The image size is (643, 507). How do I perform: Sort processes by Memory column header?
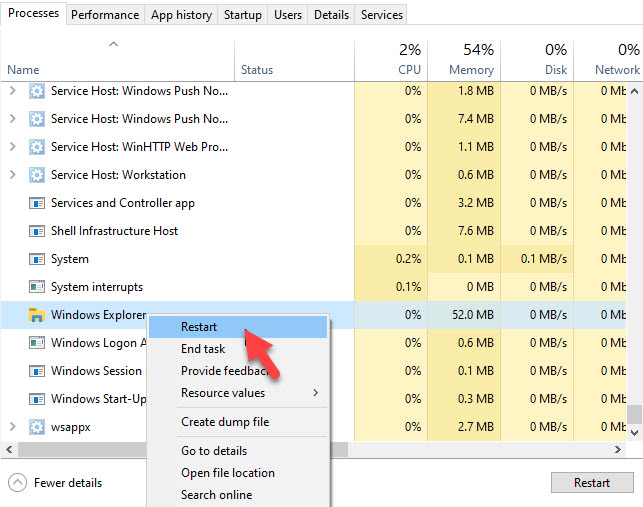[464, 60]
